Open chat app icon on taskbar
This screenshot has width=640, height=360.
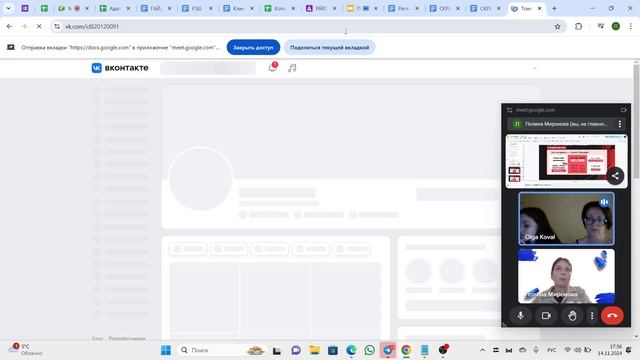(x=296, y=350)
